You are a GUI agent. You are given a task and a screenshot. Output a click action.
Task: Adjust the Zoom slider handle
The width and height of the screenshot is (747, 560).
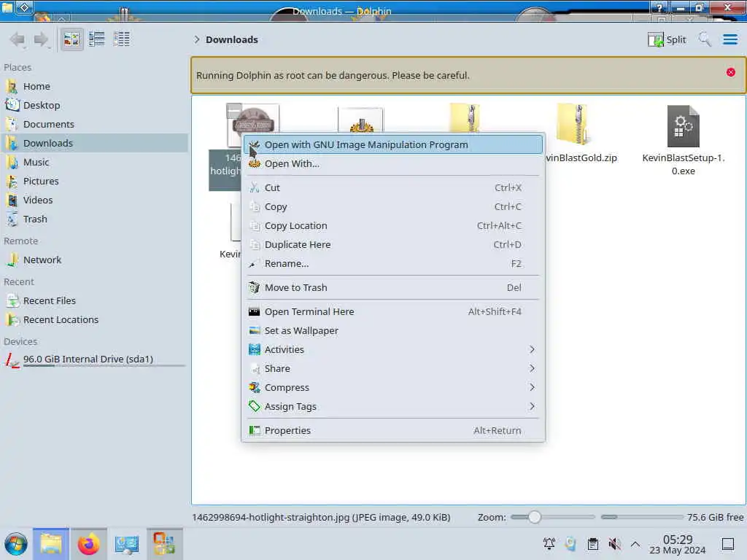pyautogui.click(x=534, y=517)
